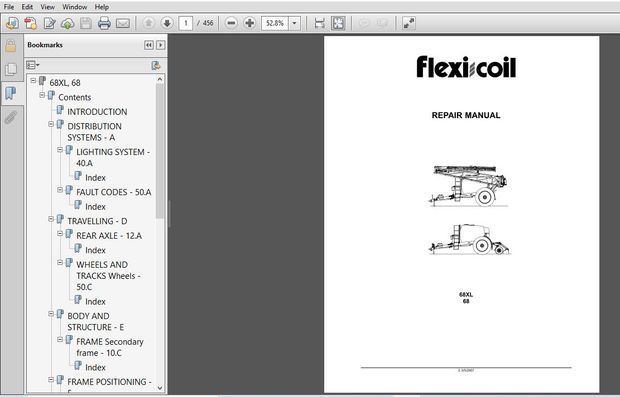Click the Fit One Full Page icon
Viewport: 620px width, 397px height.
tap(338, 23)
